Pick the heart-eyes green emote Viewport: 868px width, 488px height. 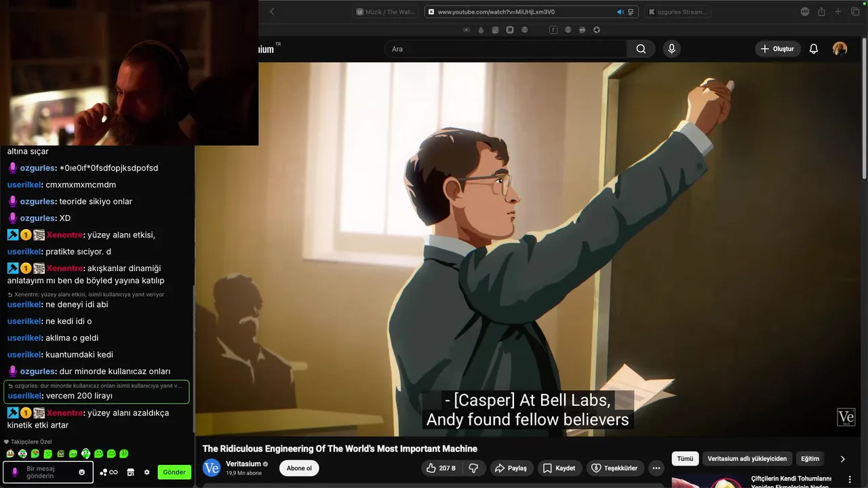click(35, 453)
